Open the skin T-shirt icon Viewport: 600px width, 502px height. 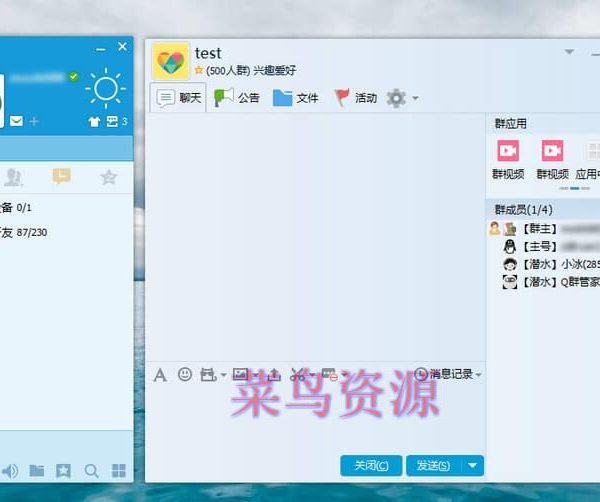coord(95,121)
